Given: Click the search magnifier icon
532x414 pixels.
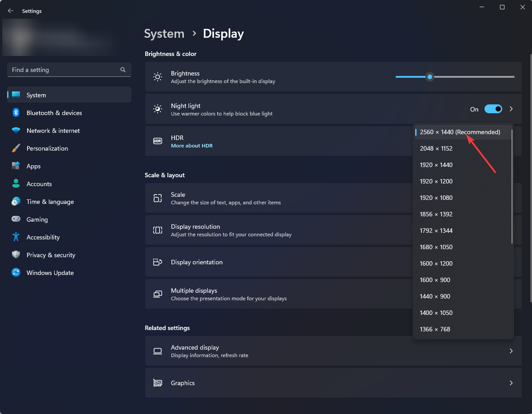Looking at the screenshot, I should [123, 70].
